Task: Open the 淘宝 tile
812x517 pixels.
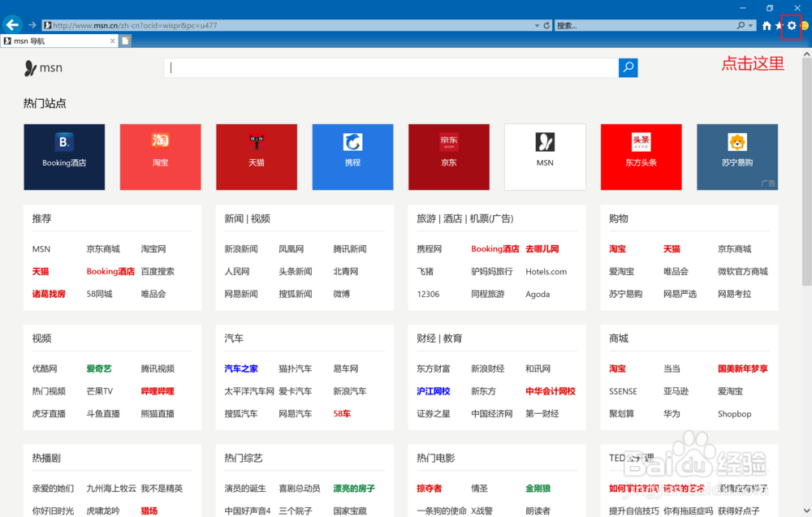Action: [x=161, y=157]
